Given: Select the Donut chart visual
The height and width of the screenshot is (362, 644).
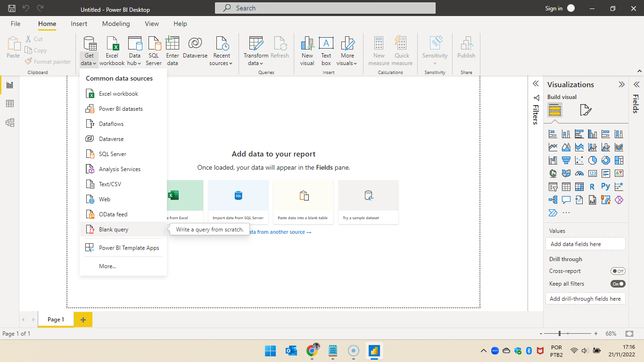Looking at the screenshot, I should (606, 160).
